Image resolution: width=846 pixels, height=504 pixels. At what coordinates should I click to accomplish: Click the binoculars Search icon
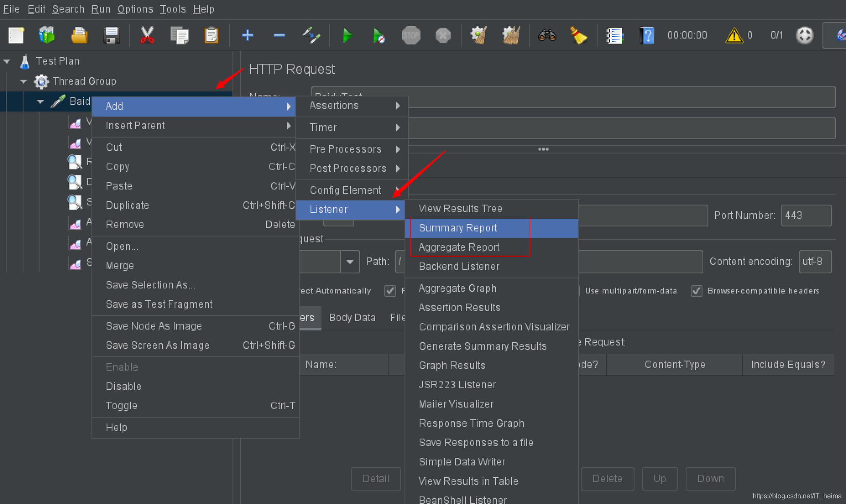pyautogui.click(x=547, y=36)
